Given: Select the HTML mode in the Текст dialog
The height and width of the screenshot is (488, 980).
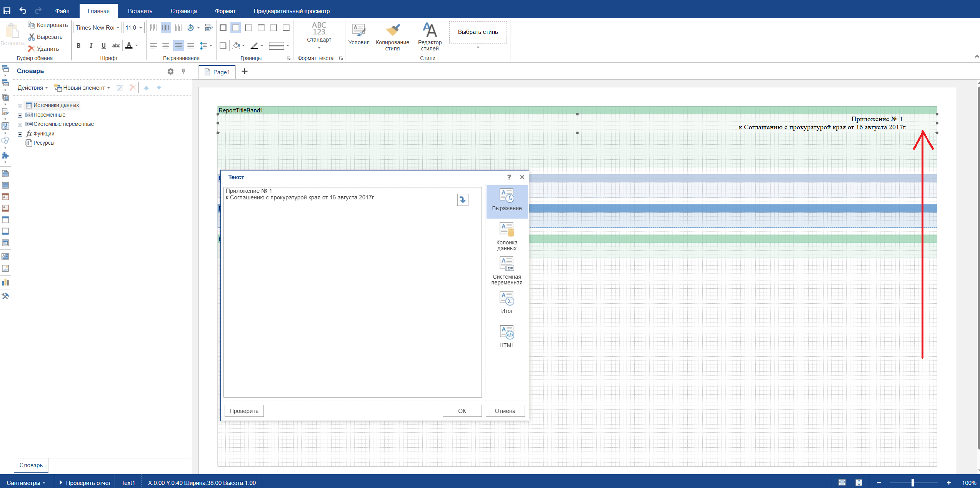Looking at the screenshot, I should click(507, 336).
